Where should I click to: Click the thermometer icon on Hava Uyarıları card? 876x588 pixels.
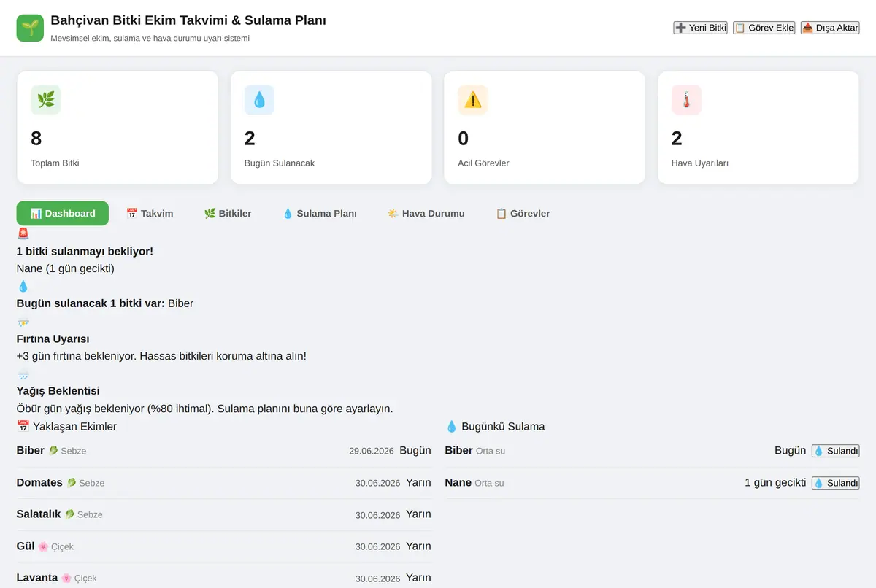[686, 100]
